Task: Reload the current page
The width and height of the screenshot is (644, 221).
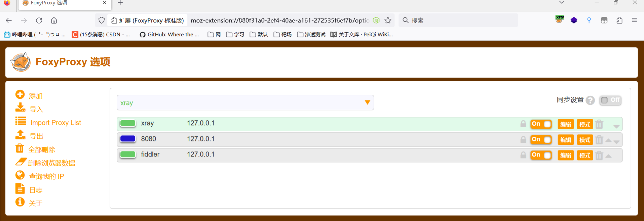Action: click(39, 20)
